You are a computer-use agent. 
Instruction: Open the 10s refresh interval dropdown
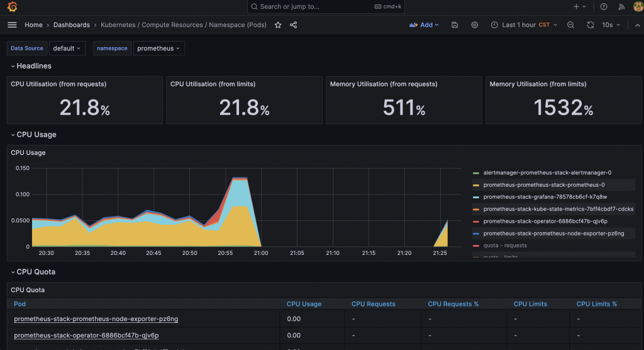[x=611, y=25]
